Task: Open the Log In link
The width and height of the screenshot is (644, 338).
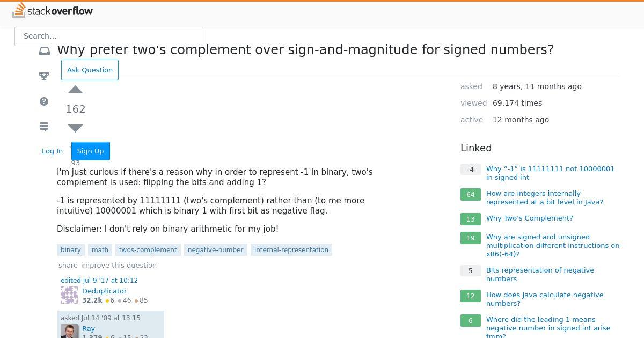Action: (52, 151)
